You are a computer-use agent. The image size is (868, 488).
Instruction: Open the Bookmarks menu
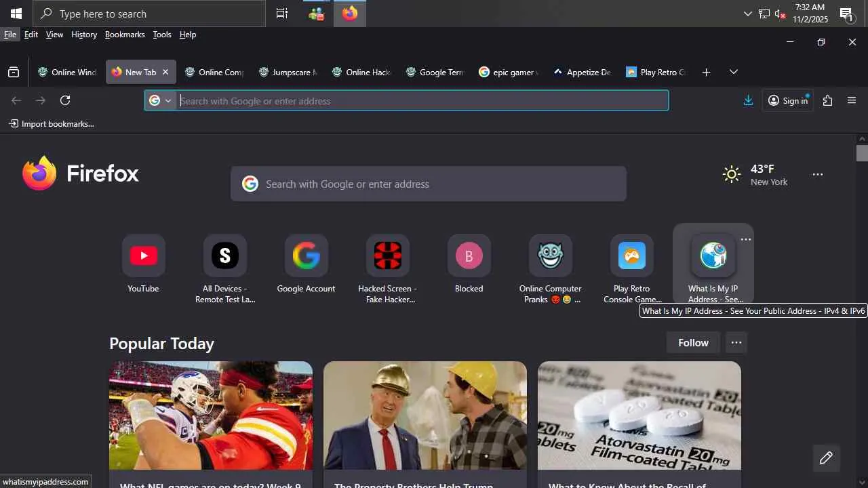click(x=125, y=35)
